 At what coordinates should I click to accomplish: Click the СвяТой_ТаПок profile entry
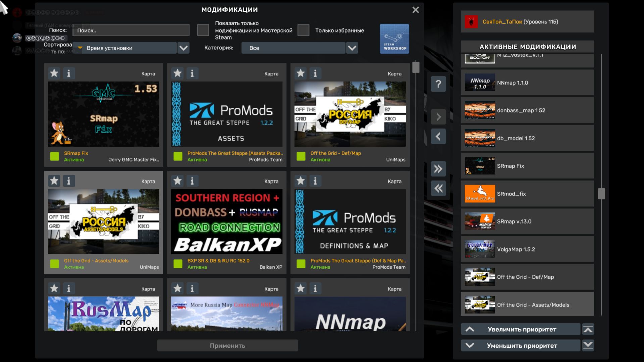(527, 22)
